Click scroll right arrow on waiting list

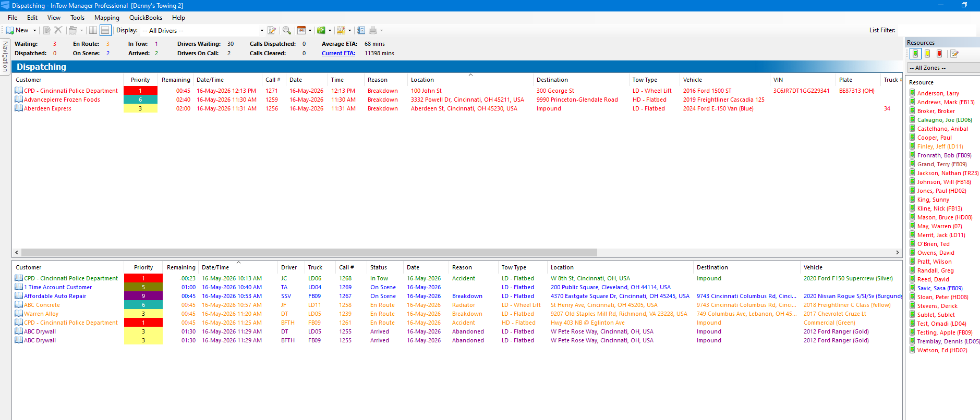[897, 252]
